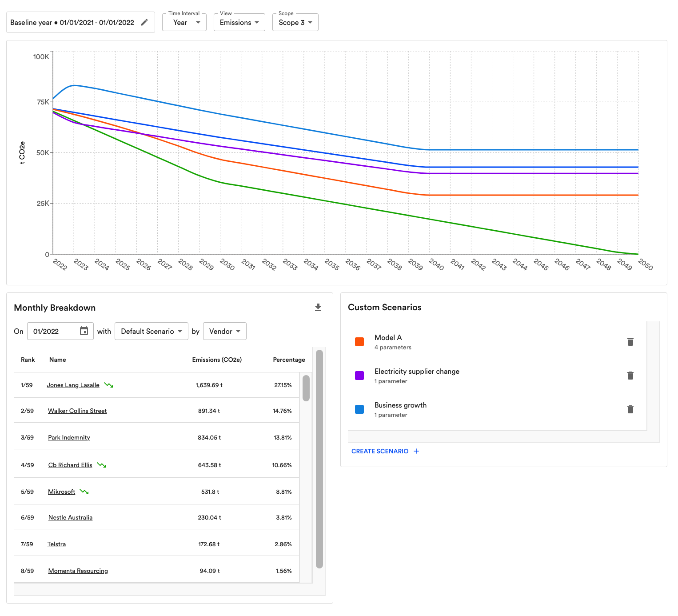Select the Electricity supplier change scenario name

tap(417, 371)
